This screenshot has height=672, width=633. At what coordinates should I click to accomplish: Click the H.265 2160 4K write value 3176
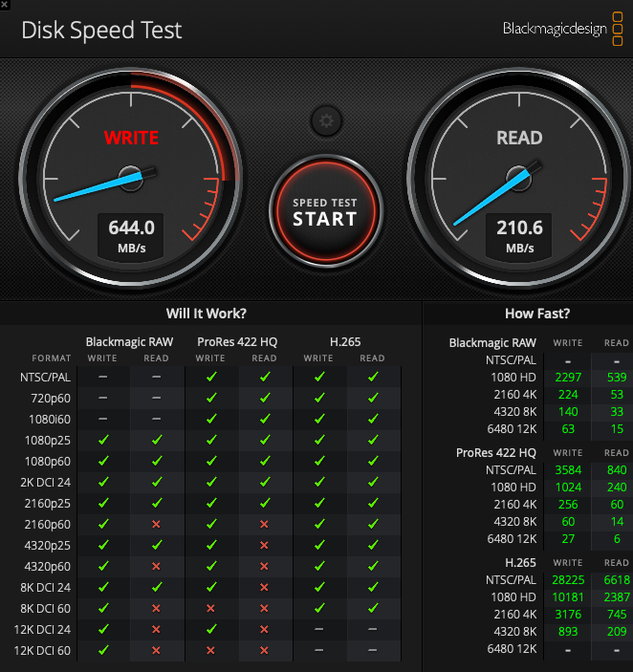pyautogui.click(x=568, y=614)
